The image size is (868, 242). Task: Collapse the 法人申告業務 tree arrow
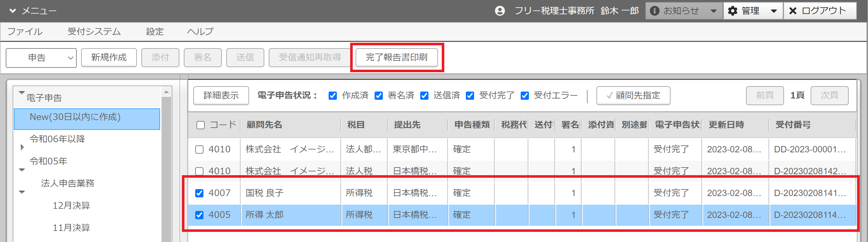(x=22, y=192)
